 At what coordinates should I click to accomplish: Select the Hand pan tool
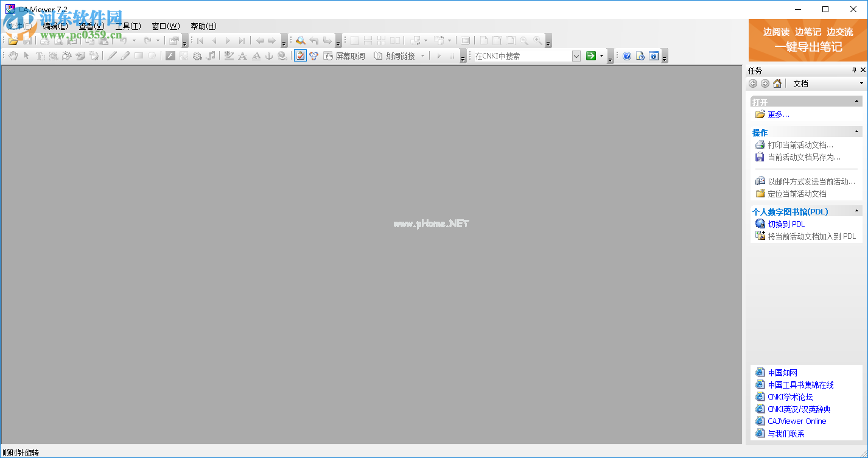(x=13, y=56)
